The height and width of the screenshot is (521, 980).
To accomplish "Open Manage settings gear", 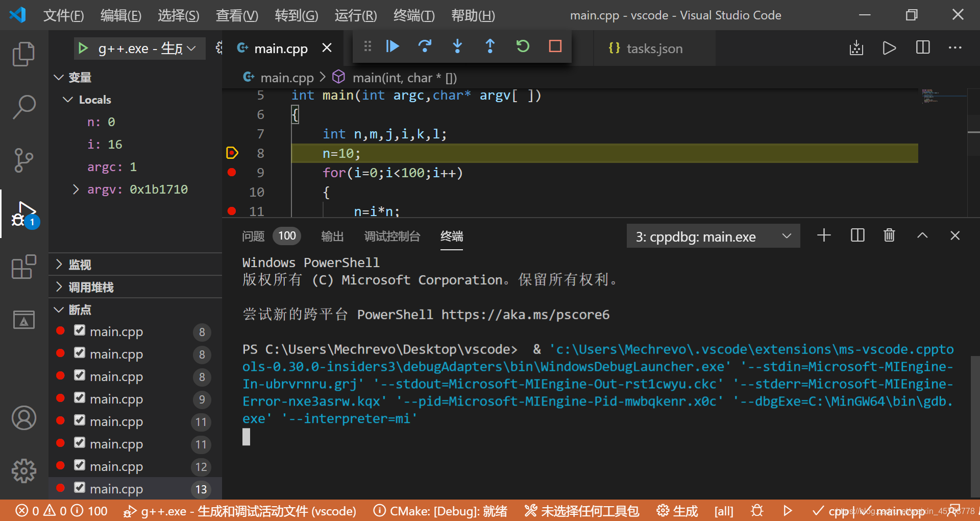I will pyautogui.click(x=23, y=470).
